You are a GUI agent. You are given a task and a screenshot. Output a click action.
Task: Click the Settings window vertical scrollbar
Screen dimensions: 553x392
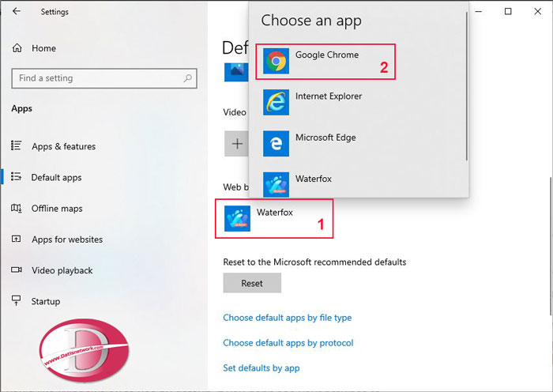click(551, 245)
